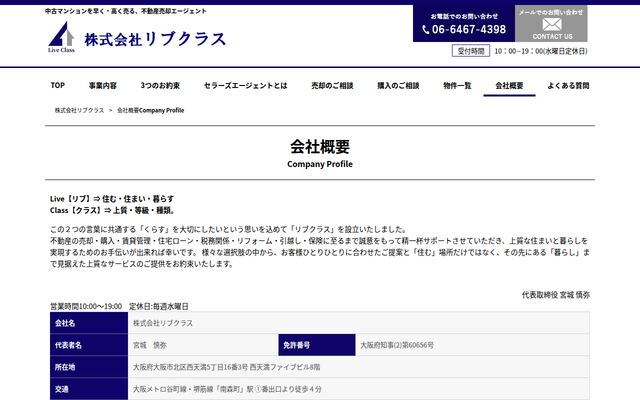Click the 会社概要 page heading
The width and height of the screenshot is (640, 400).
point(320,147)
